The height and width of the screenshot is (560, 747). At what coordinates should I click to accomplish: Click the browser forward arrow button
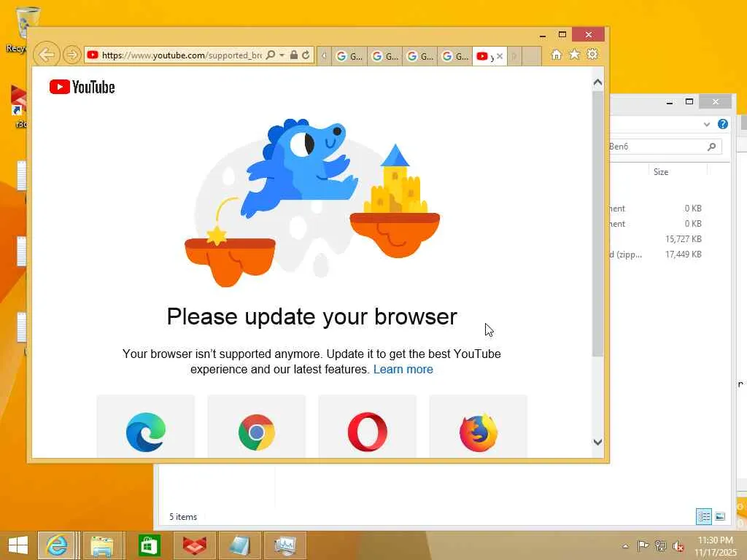(72, 55)
